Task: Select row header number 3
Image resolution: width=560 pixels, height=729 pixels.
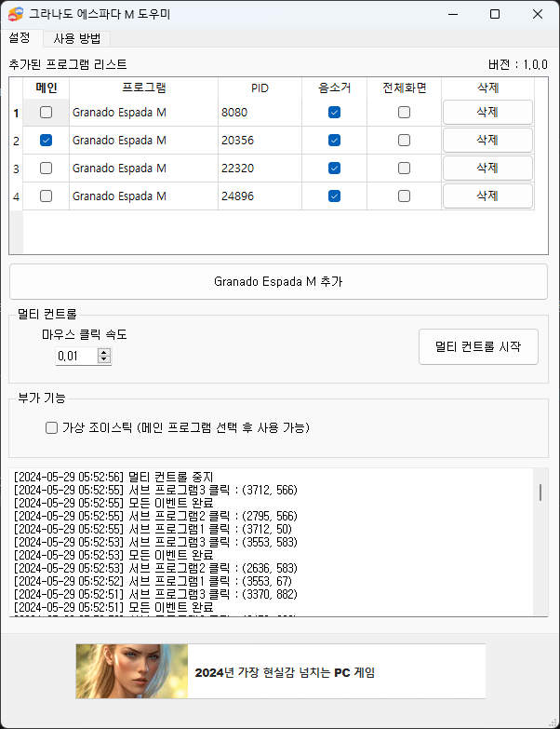Action: coord(16,169)
